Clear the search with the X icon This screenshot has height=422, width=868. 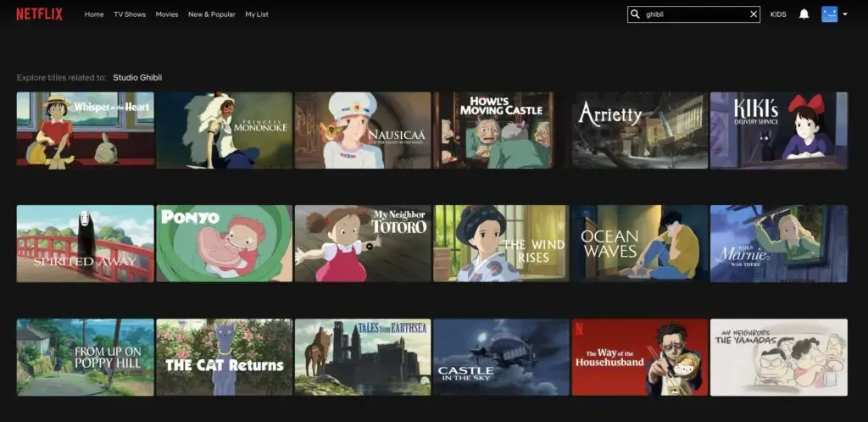tap(753, 14)
